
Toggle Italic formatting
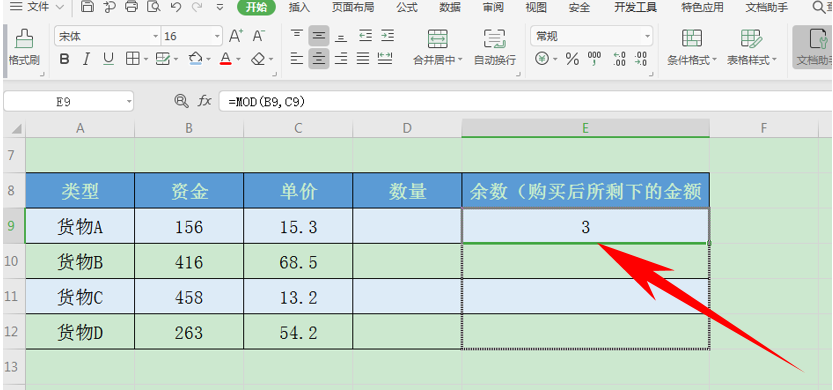tap(86, 59)
